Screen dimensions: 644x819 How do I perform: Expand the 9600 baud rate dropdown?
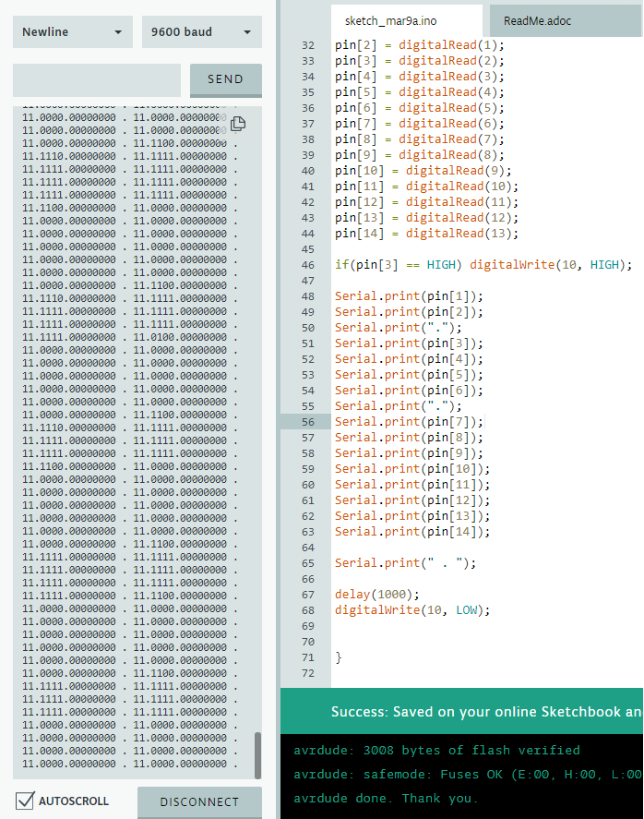pos(201,32)
